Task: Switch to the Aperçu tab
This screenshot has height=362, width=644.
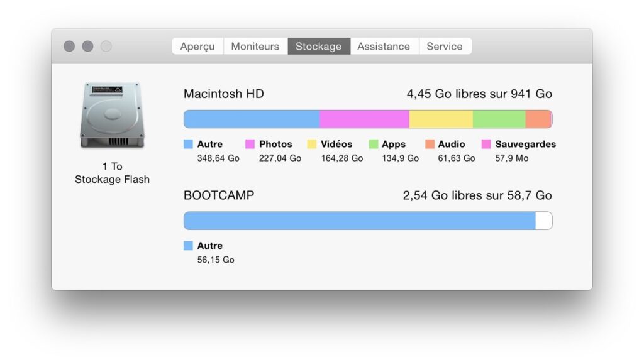Action: click(x=197, y=46)
